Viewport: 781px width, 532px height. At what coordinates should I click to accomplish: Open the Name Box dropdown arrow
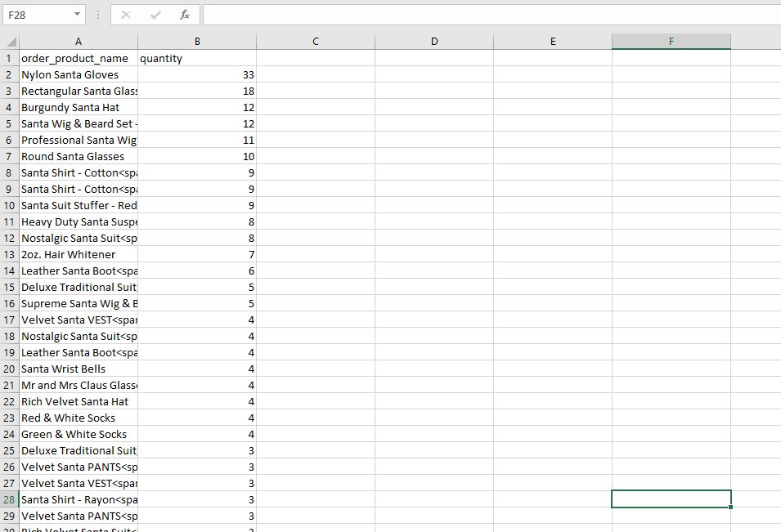tap(77, 15)
